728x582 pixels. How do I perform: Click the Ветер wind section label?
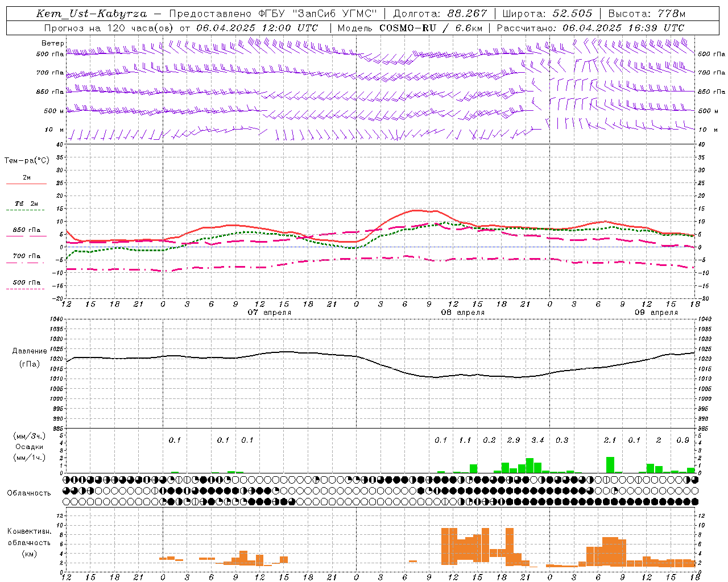click(53, 43)
